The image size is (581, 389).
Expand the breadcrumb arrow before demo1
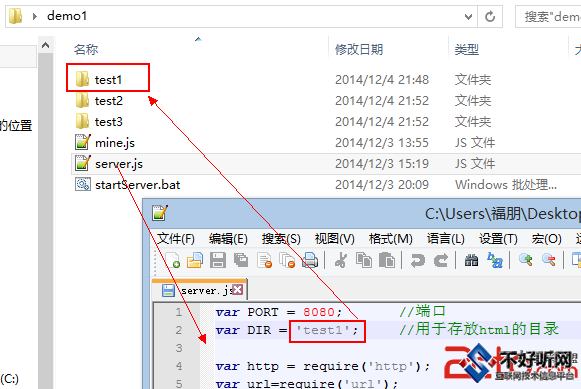click(35, 16)
